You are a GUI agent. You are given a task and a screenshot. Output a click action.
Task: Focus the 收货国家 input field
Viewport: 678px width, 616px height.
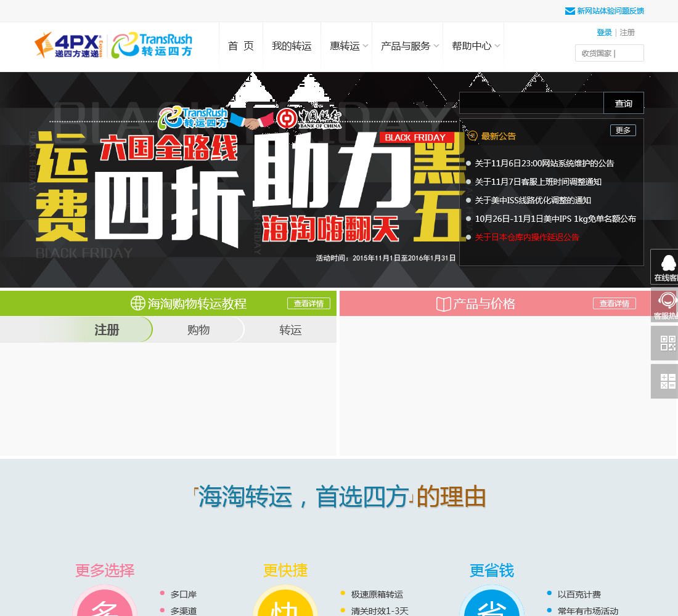[609, 53]
